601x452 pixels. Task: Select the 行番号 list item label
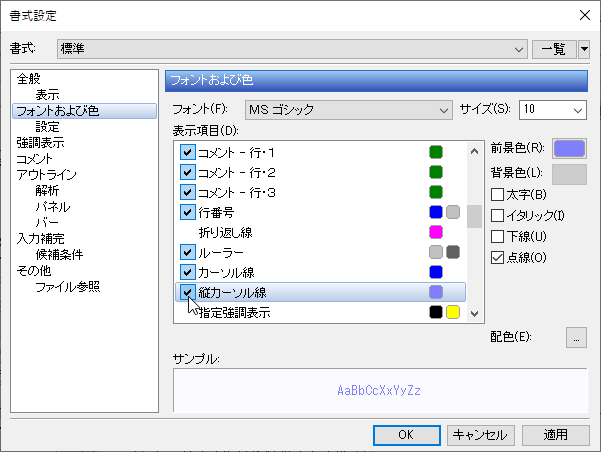[x=216, y=212]
